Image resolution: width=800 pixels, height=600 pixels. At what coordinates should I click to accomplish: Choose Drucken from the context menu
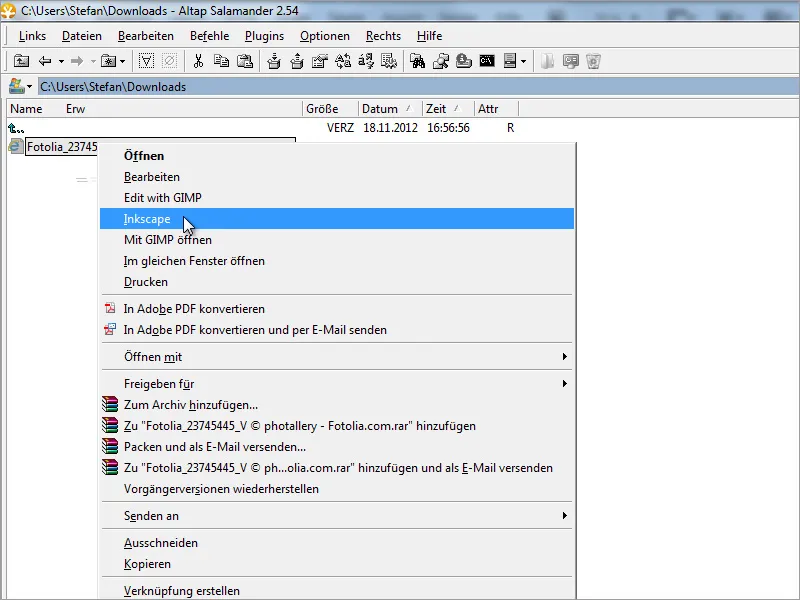coord(337,282)
